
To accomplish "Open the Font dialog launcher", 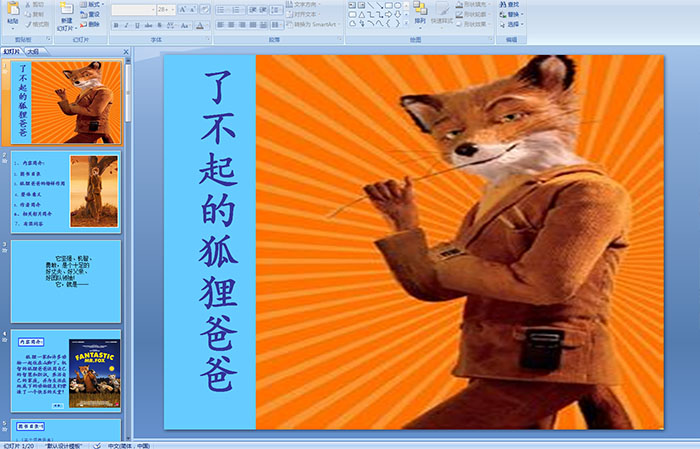I will tap(208, 40).
